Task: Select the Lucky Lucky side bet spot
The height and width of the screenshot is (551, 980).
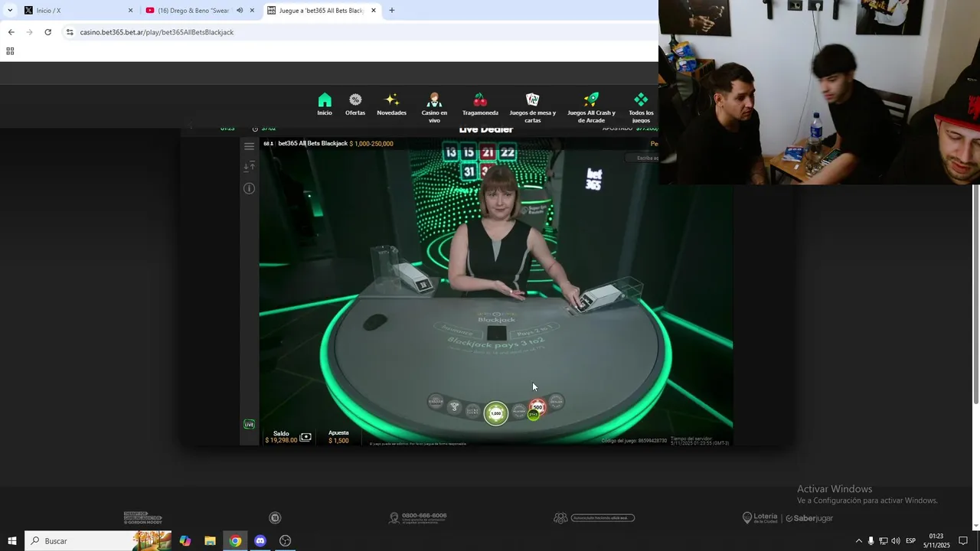Action: (x=473, y=411)
